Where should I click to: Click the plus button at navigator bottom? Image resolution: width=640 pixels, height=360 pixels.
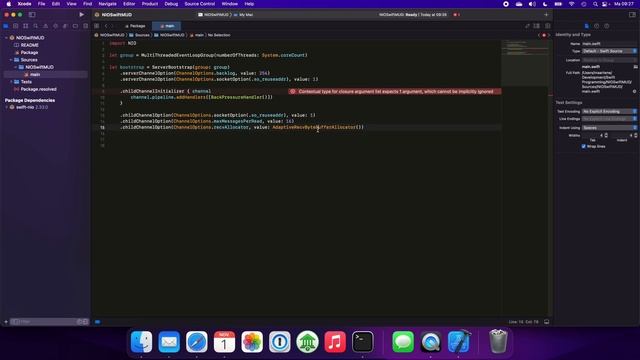click(6, 322)
